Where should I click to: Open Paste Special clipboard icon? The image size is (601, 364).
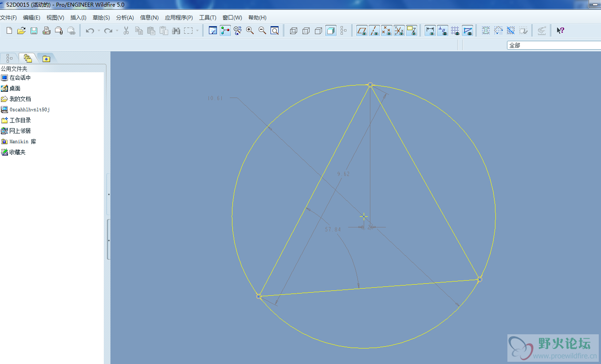[x=164, y=31]
